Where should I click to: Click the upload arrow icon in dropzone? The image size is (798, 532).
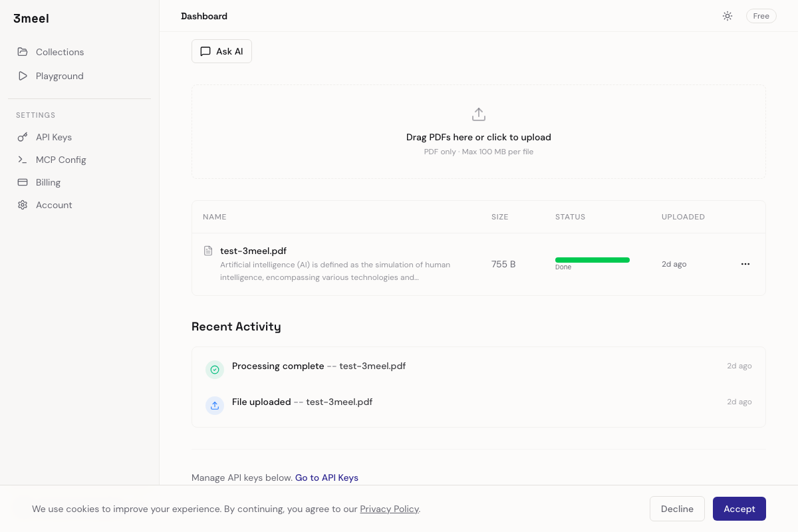coord(478,114)
